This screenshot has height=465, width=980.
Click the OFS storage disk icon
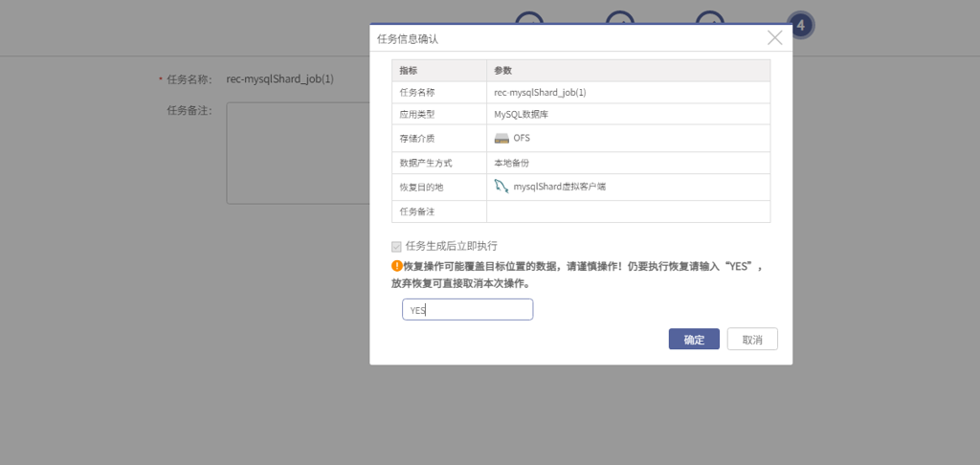click(x=501, y=138)
